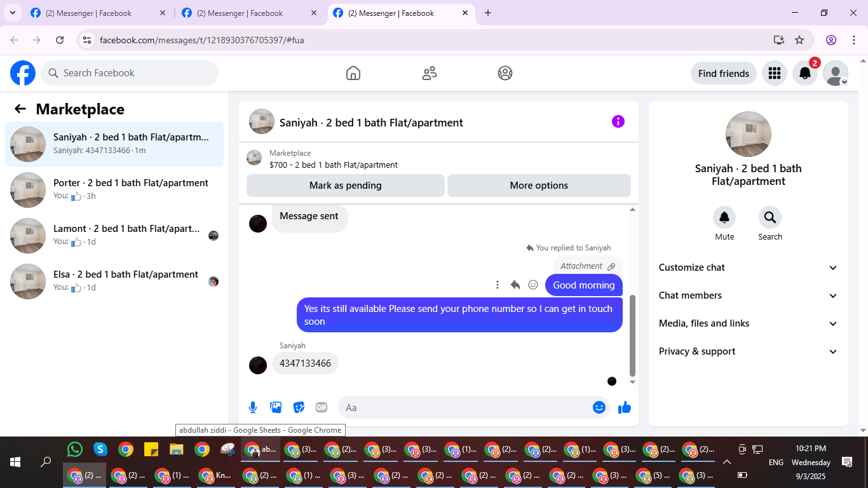
Task: Click the reply arrow beside Good morning
Action: click(515, 285)
